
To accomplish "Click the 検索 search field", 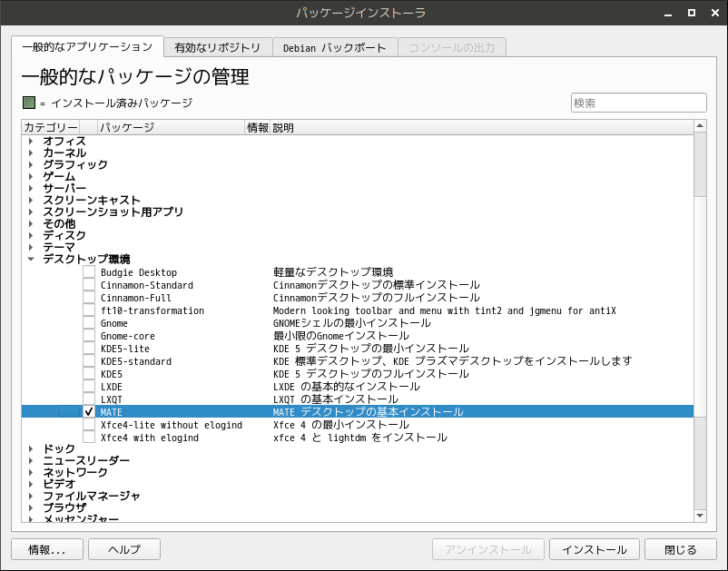I will 639,103.
